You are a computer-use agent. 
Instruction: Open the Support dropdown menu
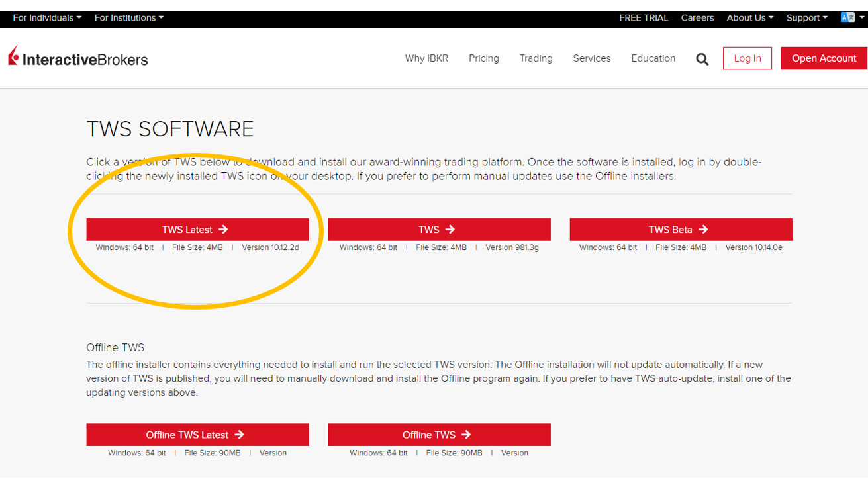pyautogui.click(x=807, y=18)
